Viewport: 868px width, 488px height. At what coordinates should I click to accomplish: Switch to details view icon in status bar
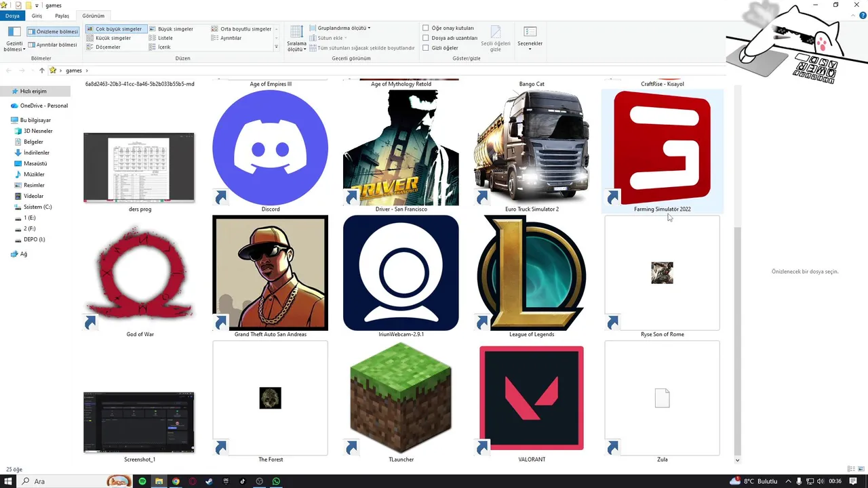point(851,469)
